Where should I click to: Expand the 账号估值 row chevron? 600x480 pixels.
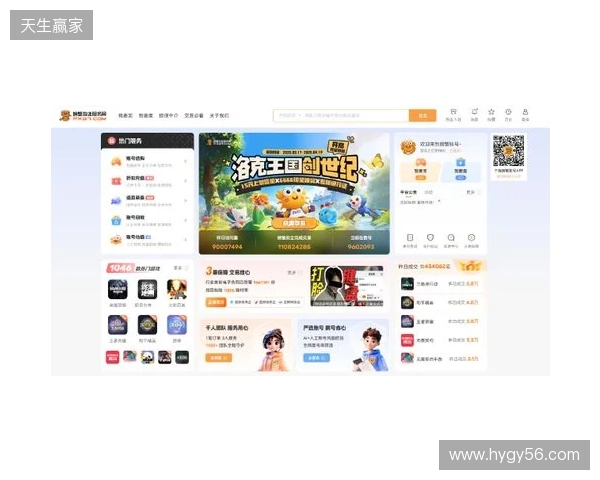(x=186, y=240)
